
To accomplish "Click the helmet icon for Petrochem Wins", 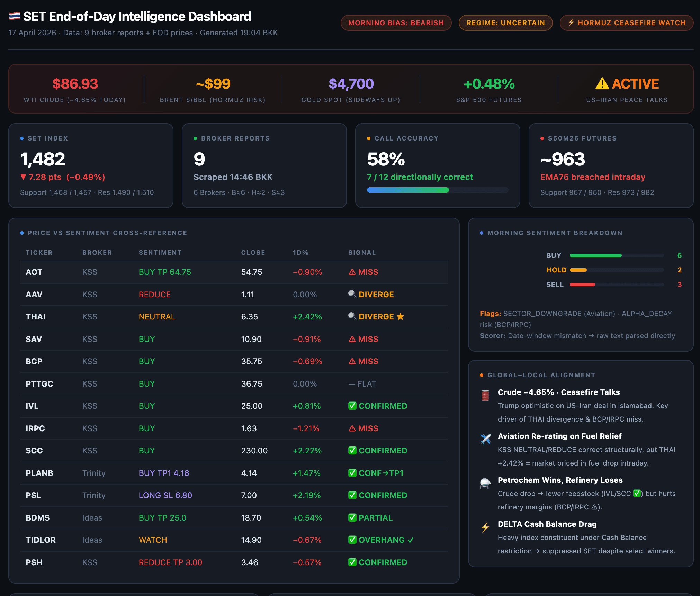I will [x=485, y=483].
